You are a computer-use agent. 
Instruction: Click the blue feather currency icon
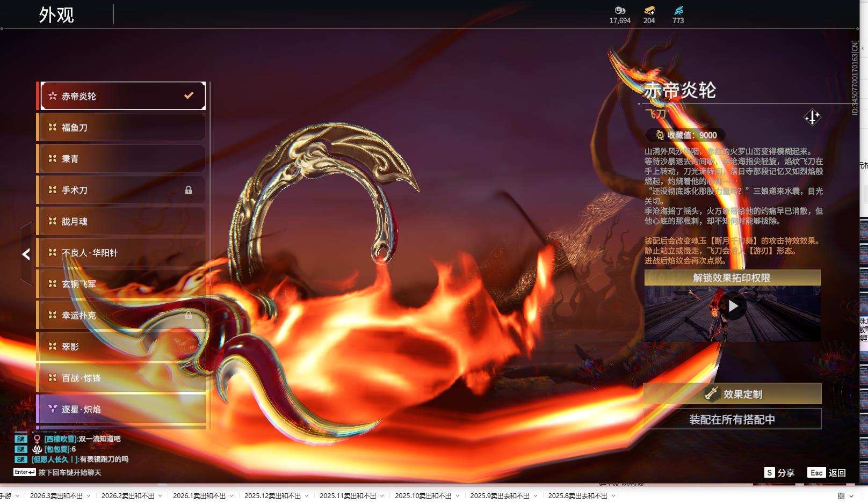(x=678, y=10)
